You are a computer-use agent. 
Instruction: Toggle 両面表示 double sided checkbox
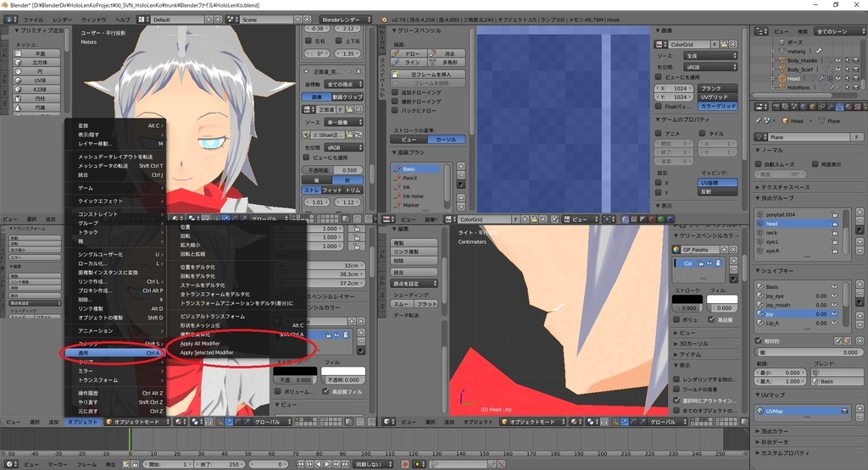815,164
